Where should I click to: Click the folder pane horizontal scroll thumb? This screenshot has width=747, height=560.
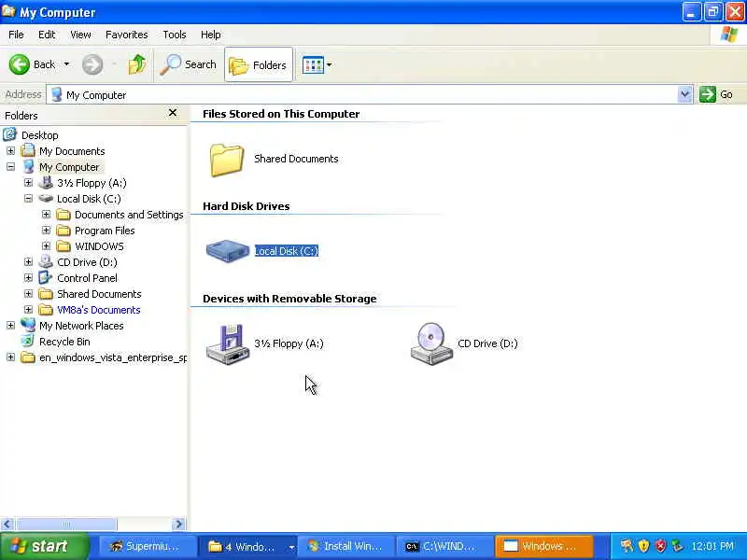(x=66, y=525)
